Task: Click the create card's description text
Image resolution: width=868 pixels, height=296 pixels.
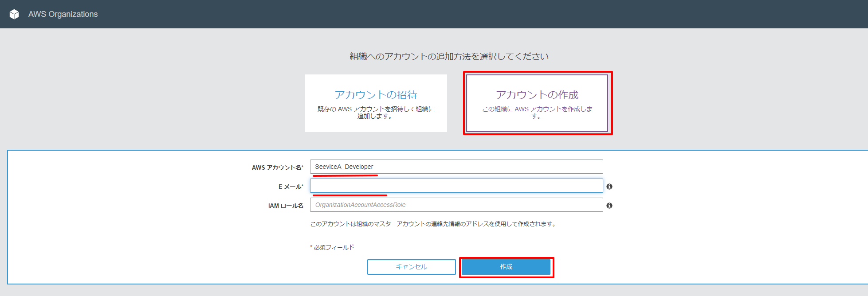Action: [x=537, y=113]
